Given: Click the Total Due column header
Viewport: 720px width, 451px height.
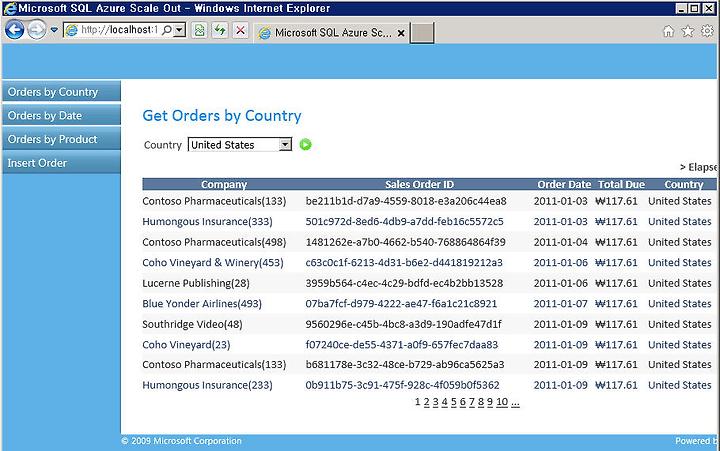Looking at the screenshot, I should 621,184.
